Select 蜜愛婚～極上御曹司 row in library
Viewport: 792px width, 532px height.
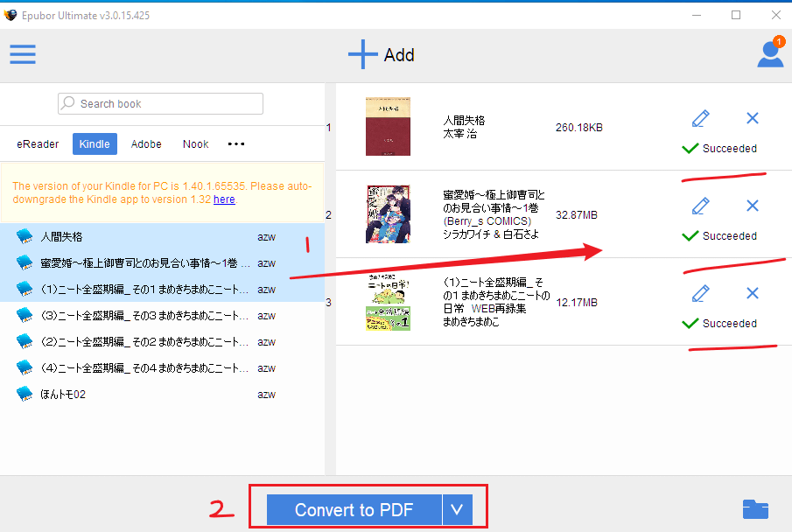[162, 262]
